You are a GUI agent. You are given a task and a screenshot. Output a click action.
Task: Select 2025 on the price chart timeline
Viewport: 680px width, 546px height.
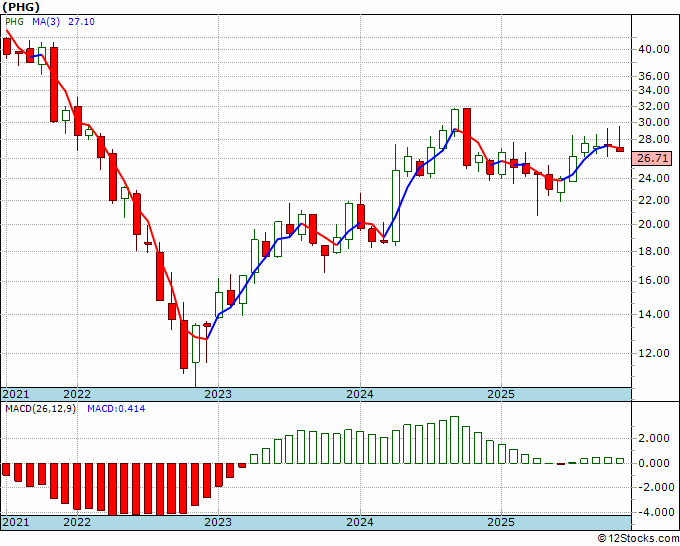501,394
